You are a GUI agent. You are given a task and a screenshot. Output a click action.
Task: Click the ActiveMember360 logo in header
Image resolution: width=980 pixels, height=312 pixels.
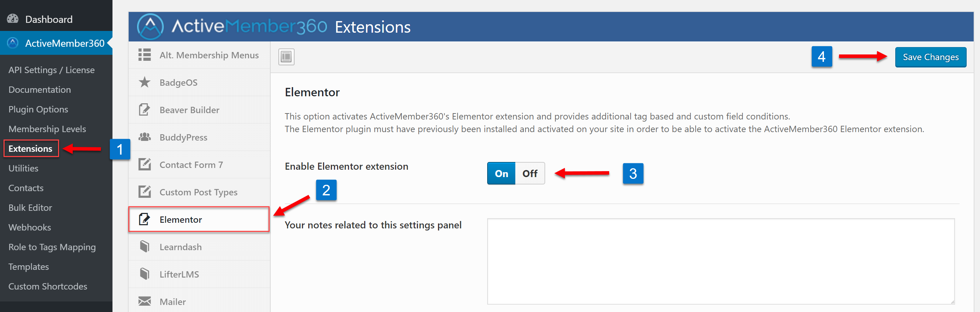pos(150,27)
